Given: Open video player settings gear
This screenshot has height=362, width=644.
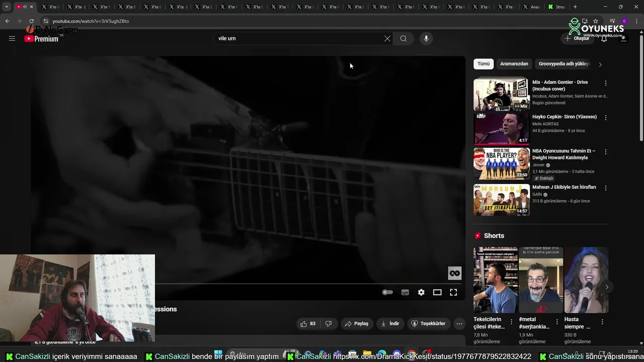Looking at the screenshot, I should (421, 292).
